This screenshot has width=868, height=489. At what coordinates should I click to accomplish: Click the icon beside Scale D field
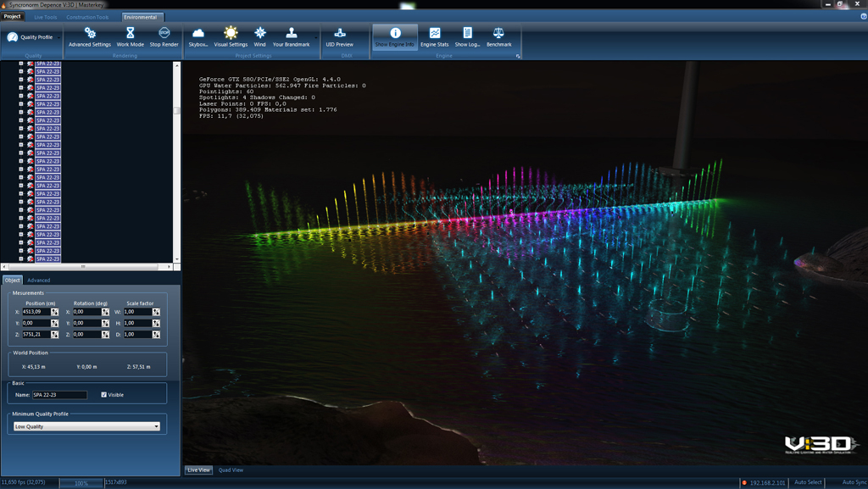[x=156, y=335]
